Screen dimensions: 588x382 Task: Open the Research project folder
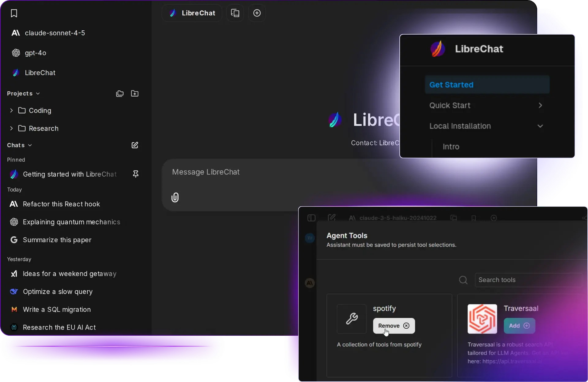click(38, 128)
